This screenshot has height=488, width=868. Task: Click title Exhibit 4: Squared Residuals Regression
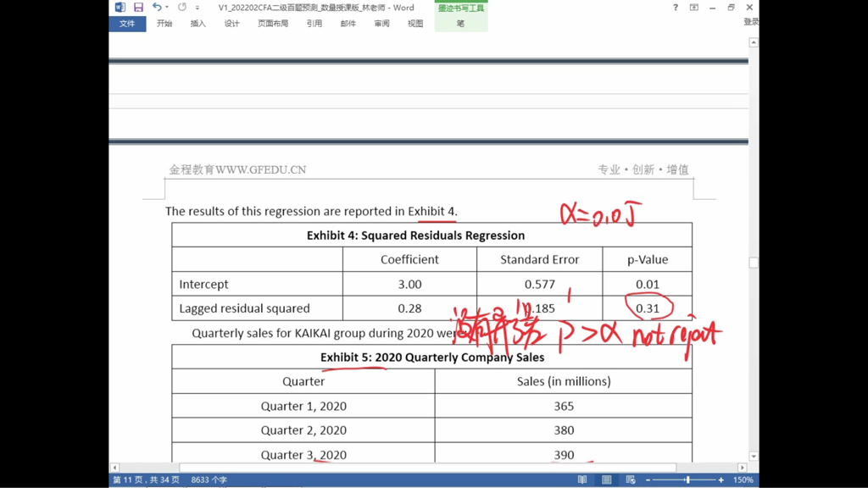pos(415,236)
